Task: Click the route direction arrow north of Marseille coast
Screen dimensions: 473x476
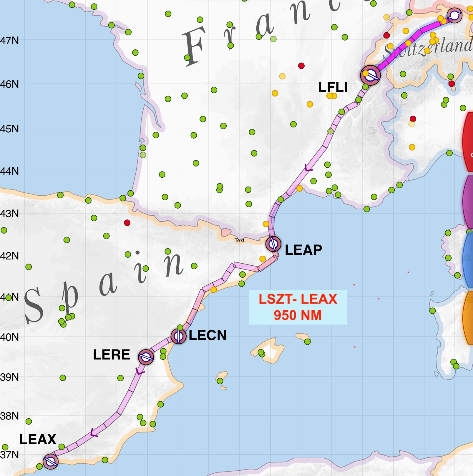Action: (x=308, y=168)
